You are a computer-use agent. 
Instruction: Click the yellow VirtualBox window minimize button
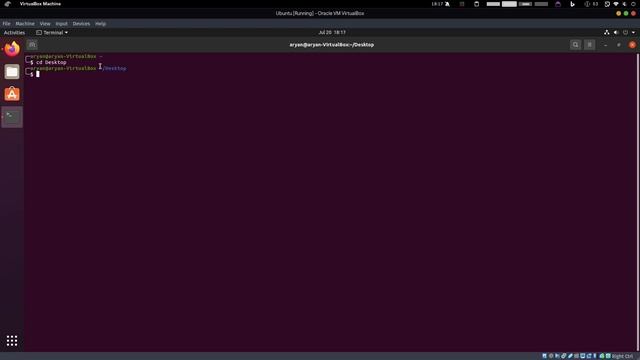coord(619,13)
